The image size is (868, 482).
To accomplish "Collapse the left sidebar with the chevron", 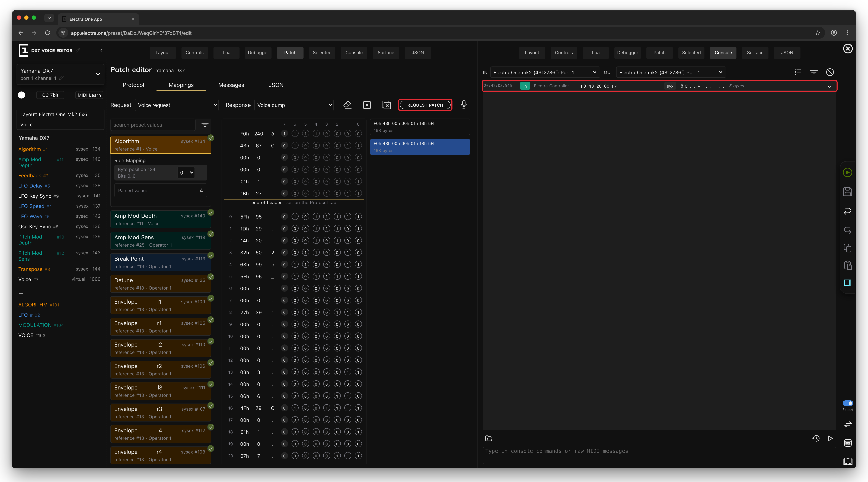I will [x=101, y=50].
